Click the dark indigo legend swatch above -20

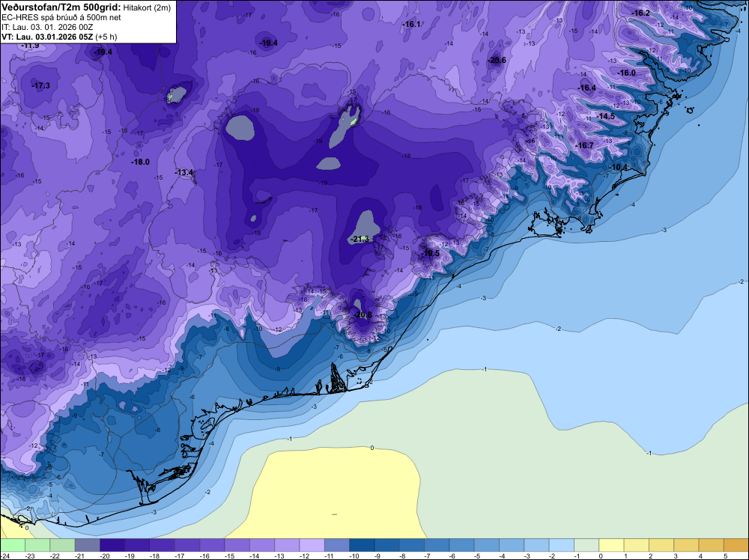click(112, 545)
